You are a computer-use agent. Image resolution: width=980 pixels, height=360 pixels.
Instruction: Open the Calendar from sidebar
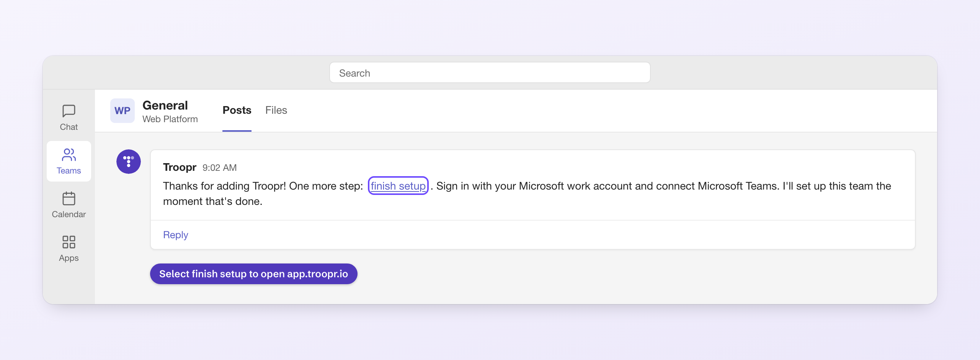click(x=69, y=205)
